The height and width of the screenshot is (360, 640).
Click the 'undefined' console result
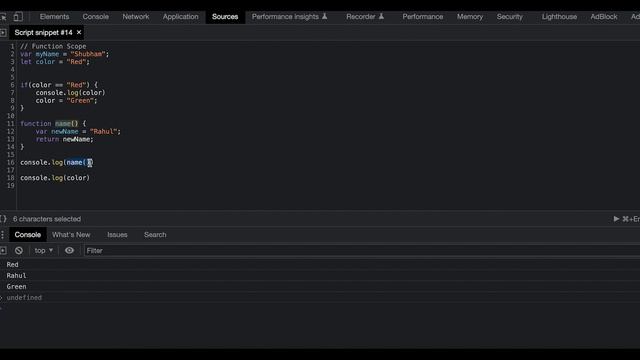point(24,298)
